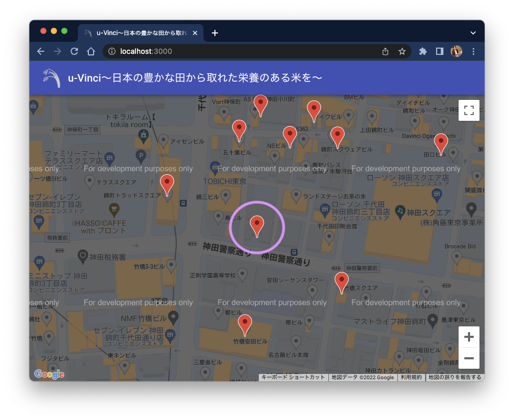Show the browser side panel
514x420 pixels.
(440, 51)
